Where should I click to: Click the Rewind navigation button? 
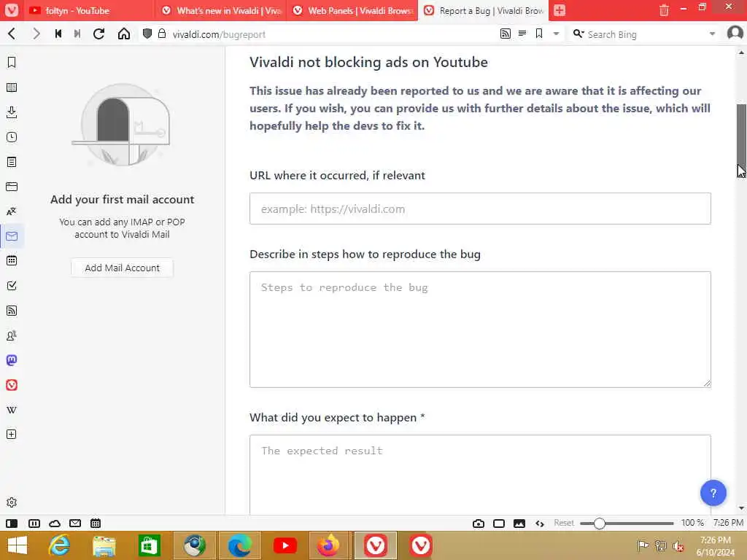[x=58, y=34]
